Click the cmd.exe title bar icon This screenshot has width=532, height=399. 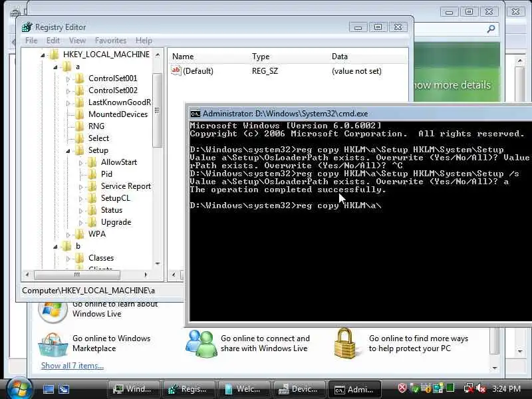click(x=195, y=114)
